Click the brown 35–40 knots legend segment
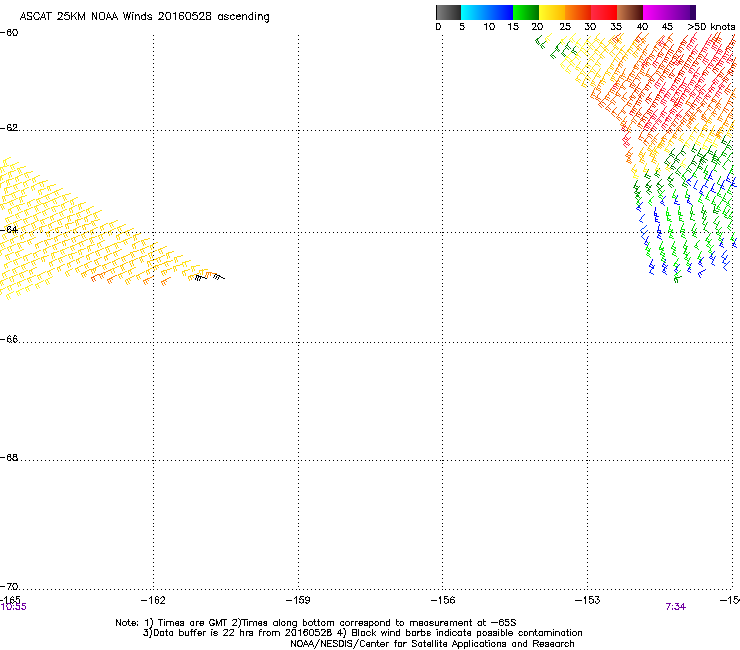 tap(630, 12)
